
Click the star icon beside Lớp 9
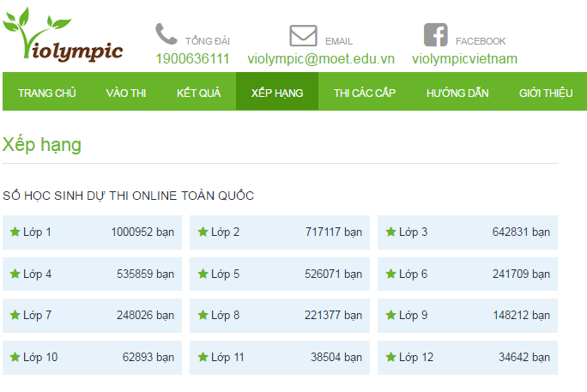click(390, 316)
